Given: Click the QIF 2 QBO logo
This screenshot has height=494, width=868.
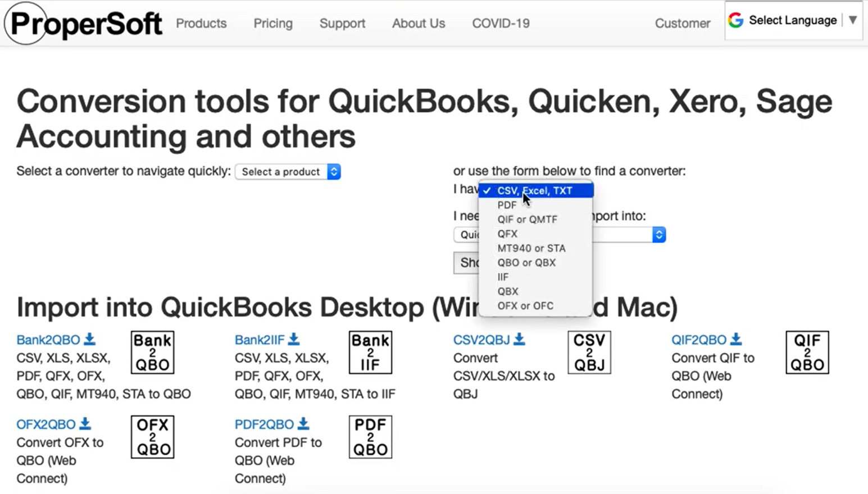Looking at the screenshot, I should click(807, 352).
